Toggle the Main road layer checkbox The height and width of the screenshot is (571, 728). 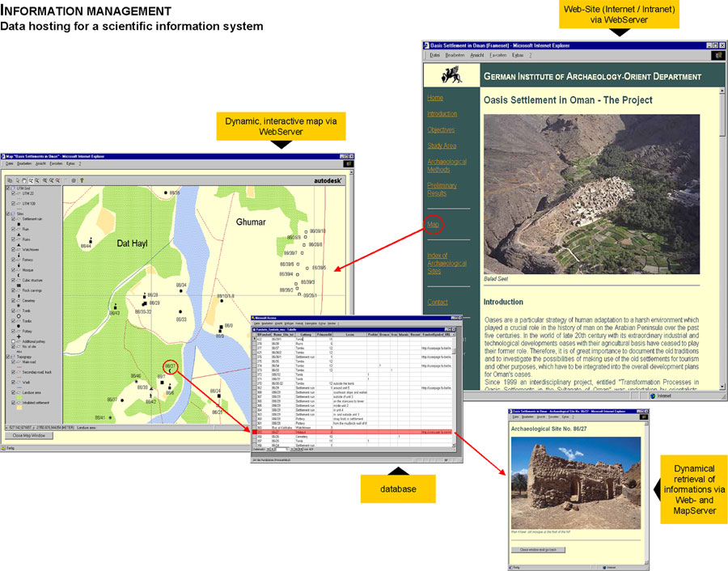[x=13, y=362]
